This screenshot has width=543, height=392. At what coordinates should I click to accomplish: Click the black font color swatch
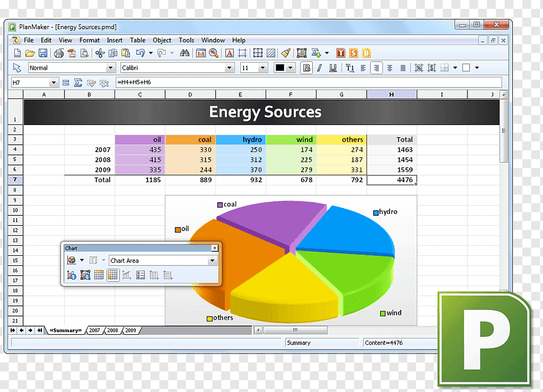279,68
